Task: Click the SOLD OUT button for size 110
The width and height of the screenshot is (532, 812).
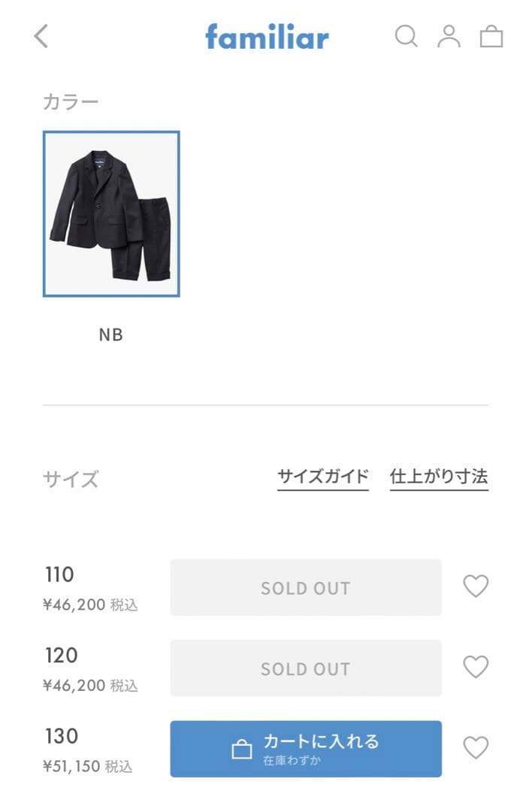Action: click(306, 588)
